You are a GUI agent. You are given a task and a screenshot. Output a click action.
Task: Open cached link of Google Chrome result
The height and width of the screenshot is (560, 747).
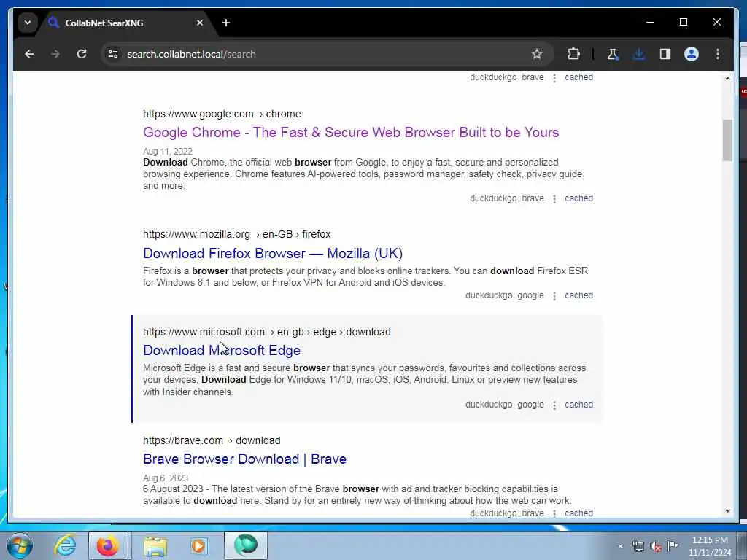[x=578, y=198]
